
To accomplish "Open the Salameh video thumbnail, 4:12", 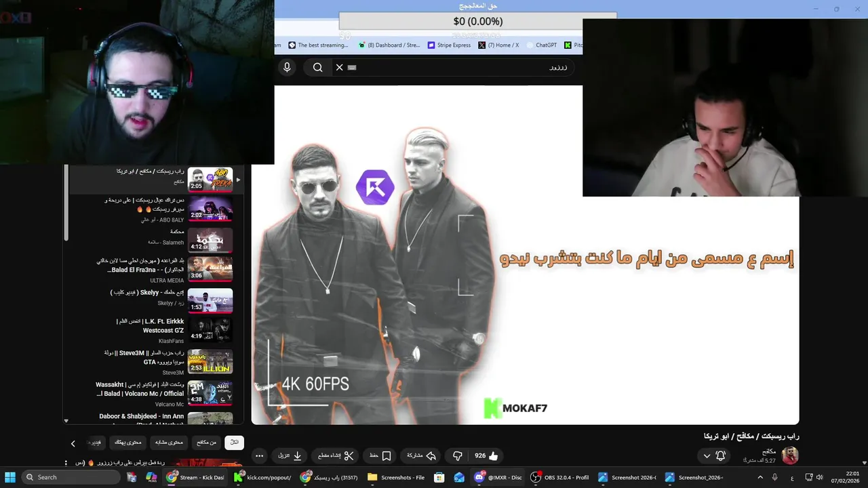I will point(210,239).
